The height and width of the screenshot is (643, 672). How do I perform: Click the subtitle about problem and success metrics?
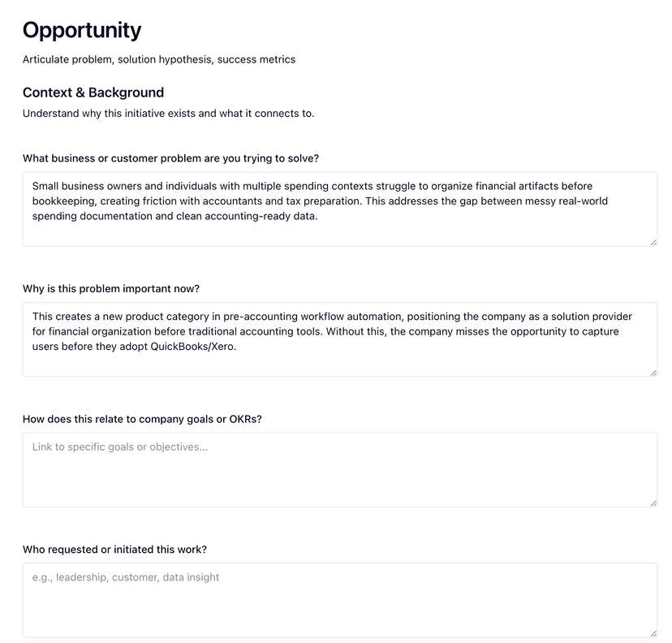pos(159,59)
